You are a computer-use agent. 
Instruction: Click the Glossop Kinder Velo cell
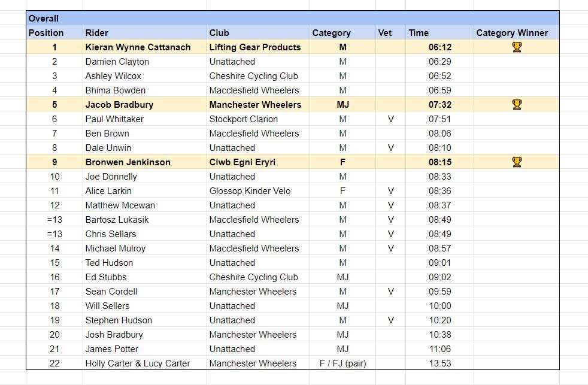(250, 191)
